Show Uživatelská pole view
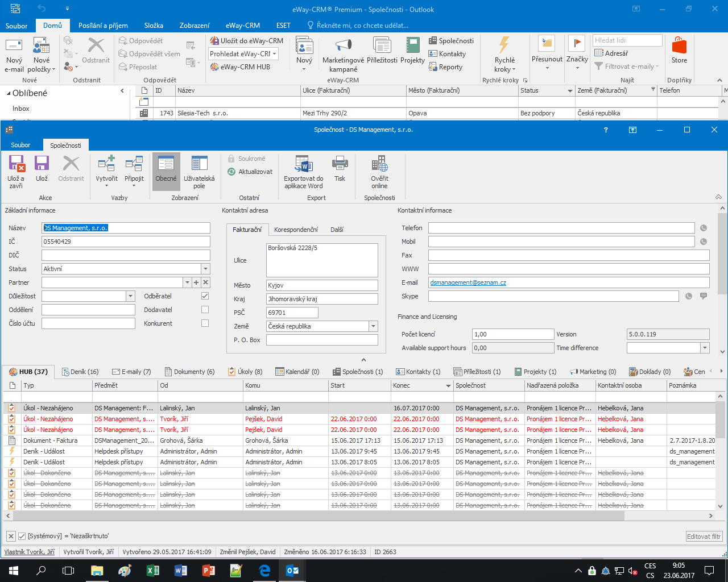 (199, 172)
